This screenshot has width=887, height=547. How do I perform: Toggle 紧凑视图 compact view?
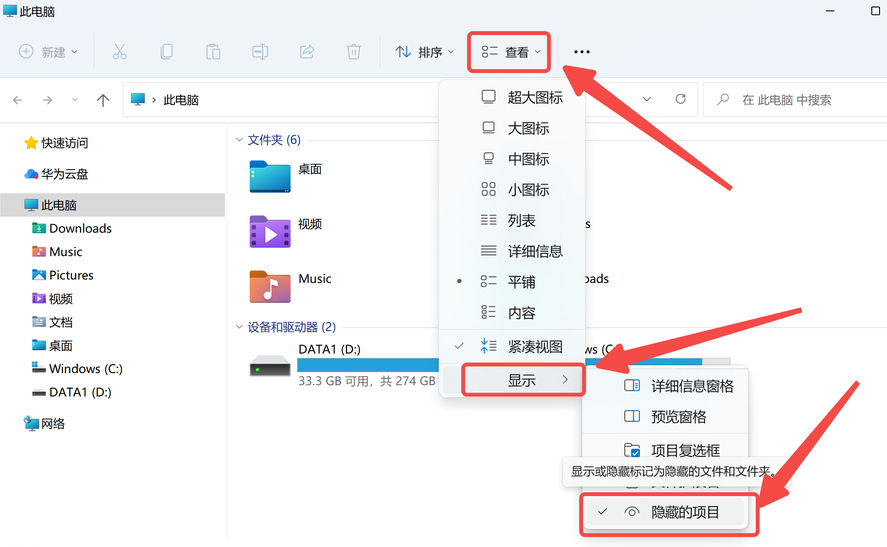point(512,346)
